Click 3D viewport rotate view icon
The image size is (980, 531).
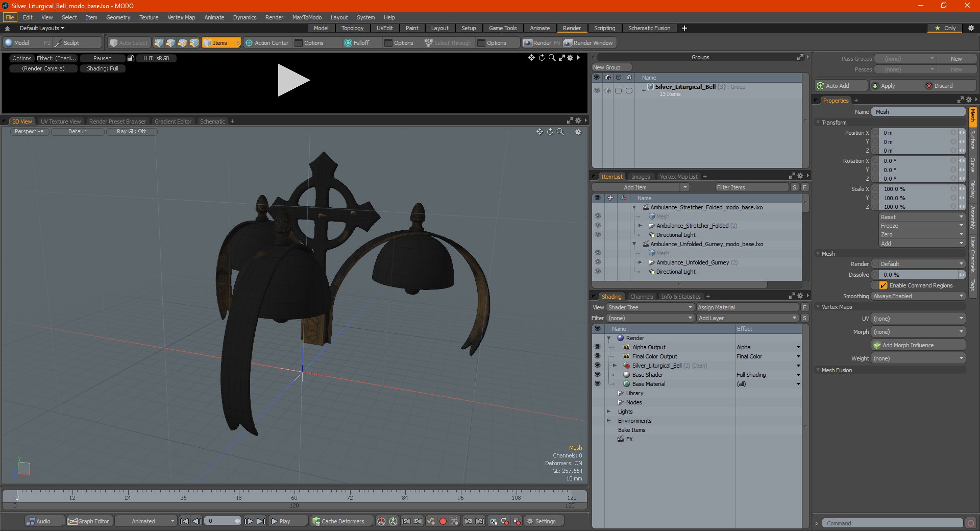(550, 132)
